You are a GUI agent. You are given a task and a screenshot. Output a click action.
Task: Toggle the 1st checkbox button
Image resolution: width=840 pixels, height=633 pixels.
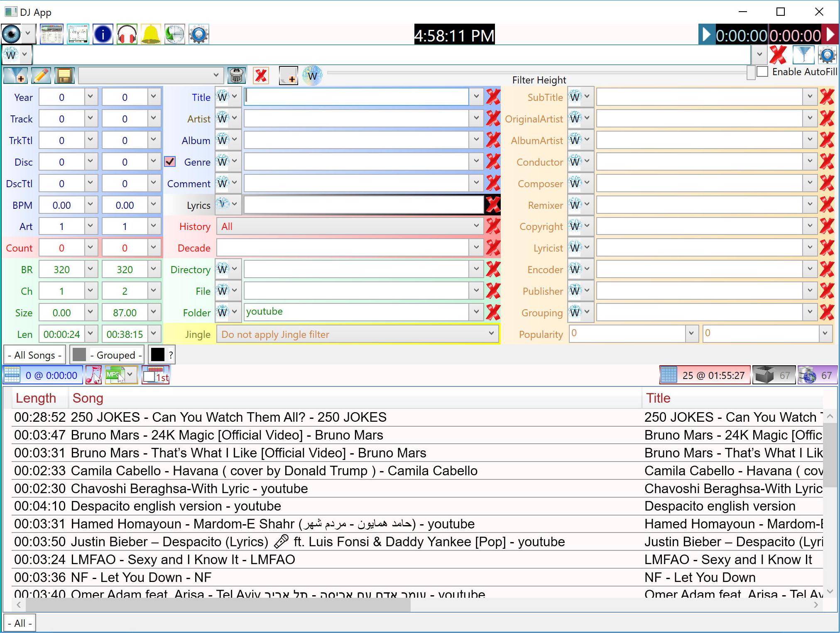[156, 375]
